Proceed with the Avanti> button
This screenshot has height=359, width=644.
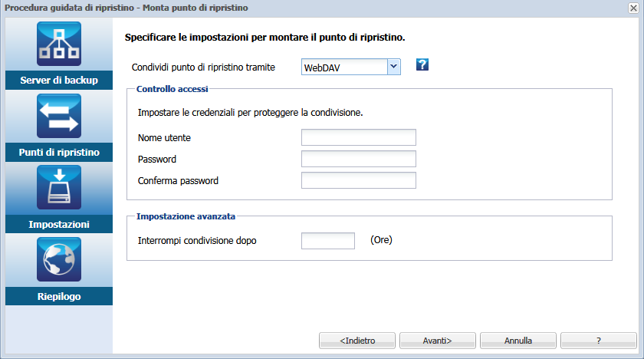438,341
